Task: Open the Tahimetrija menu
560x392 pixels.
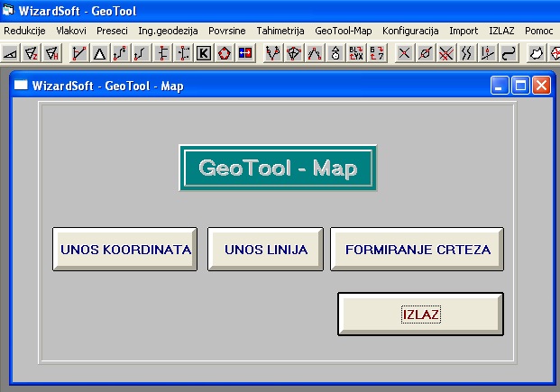Action: click(280, 31)
